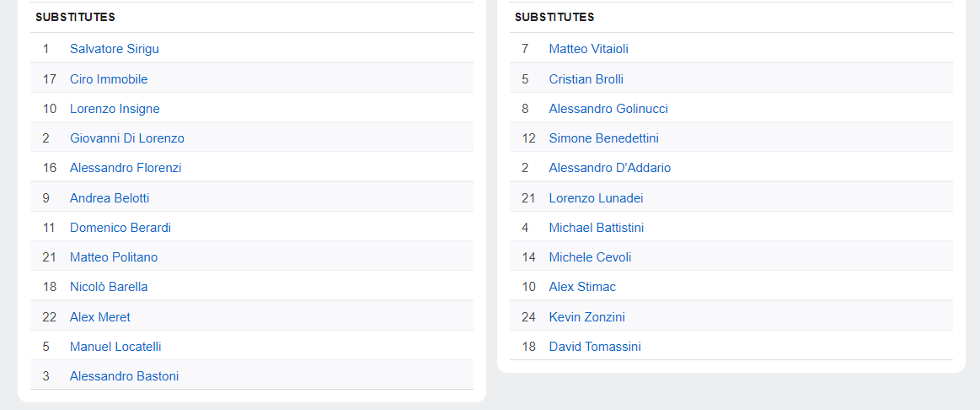Open Giovanni Di Lorenzo profile
Viewport: 980px width, 410px height.
[x=127, y=138]
